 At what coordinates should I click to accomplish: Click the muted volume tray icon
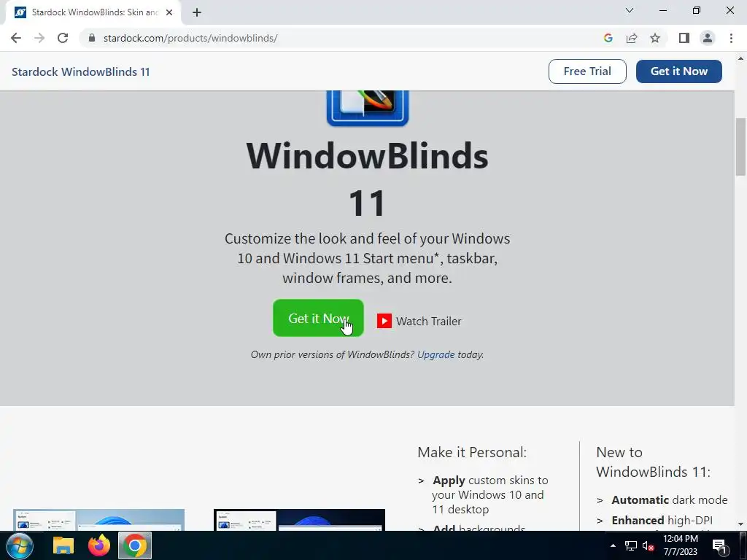[x=648, y=545]
